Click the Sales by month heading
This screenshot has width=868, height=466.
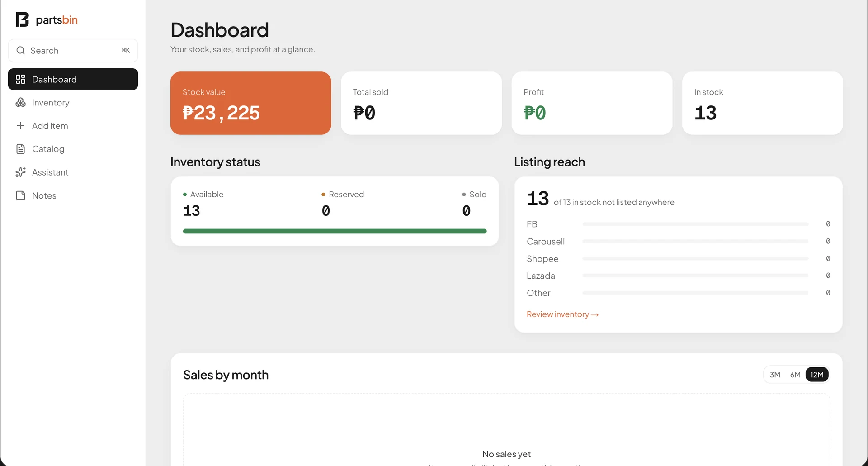pos(226,375)
